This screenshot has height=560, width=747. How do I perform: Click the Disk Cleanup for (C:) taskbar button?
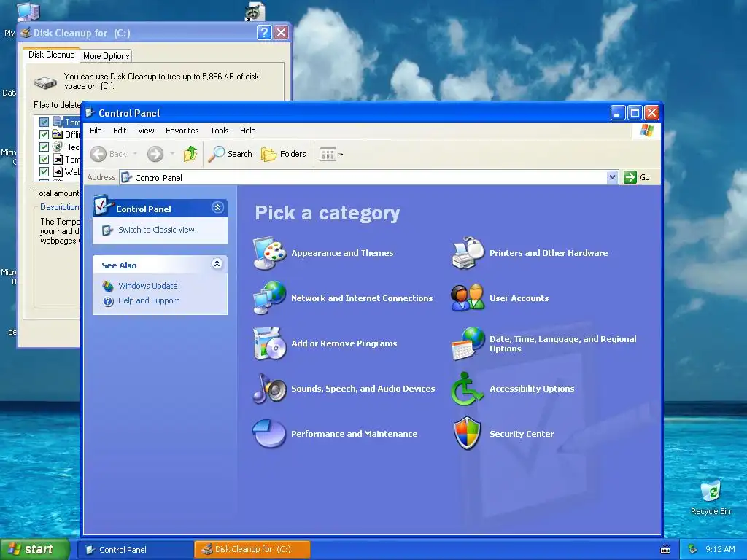click(252, 550)
